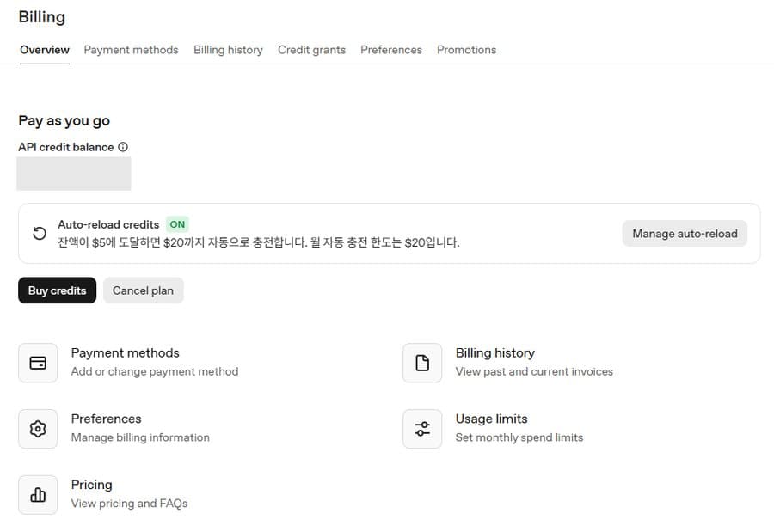Click the Korean auto-reload description text
The height and width of the screenshot is (532, 774).
259,242
